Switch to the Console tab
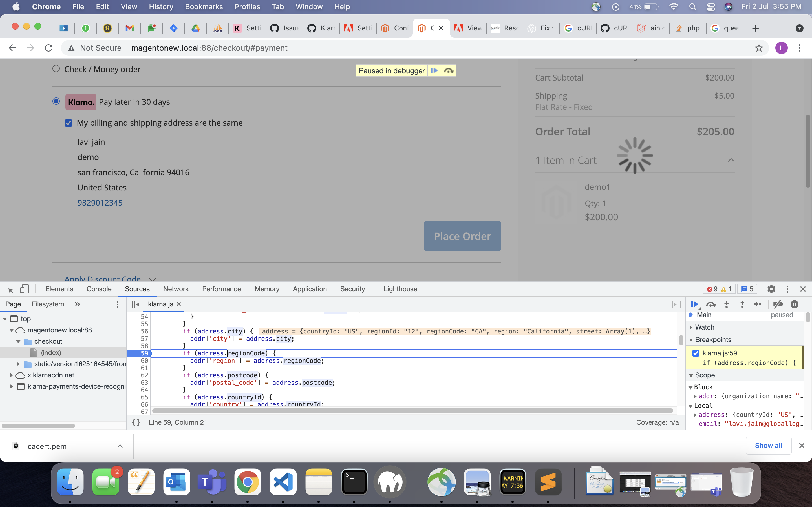This screenshot has width=812, height=507. coord(99,289)
